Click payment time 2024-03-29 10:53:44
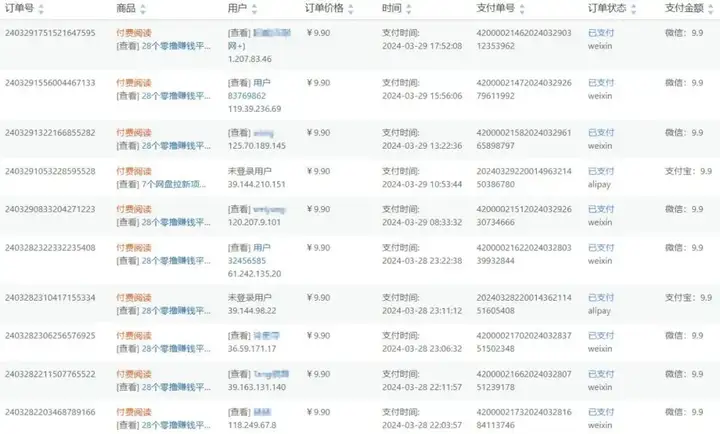Image resolution: width=720 pixels, height=434 pixels. 422,184
